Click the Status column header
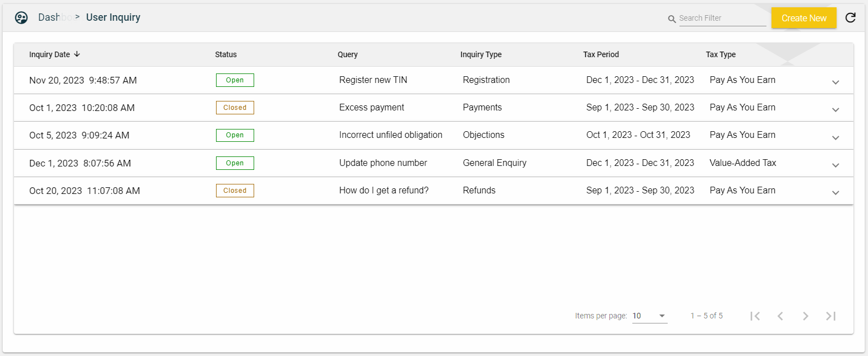The height and width of the screenshot is (356, 868). (226, 54)
